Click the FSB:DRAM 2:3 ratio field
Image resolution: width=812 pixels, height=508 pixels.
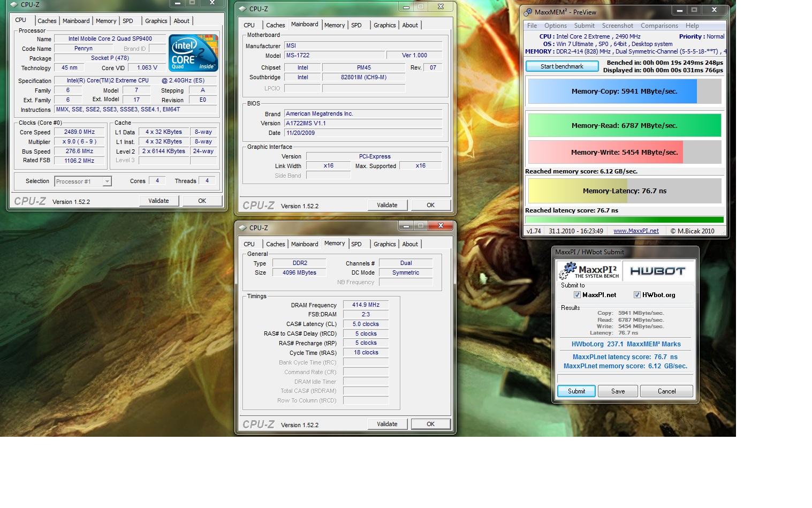[x=366, y=315]
